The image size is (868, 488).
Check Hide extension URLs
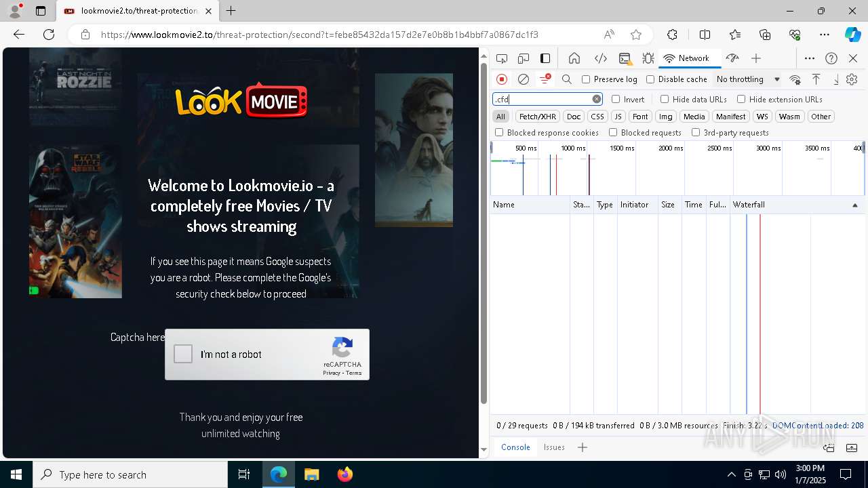pos(741,99)
